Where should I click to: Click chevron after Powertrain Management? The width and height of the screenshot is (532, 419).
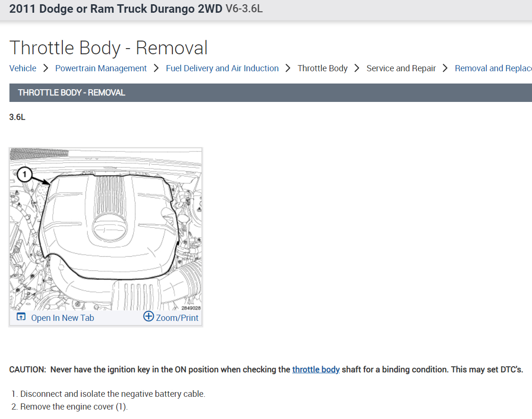pyautogui.click(x=156, y=68)
